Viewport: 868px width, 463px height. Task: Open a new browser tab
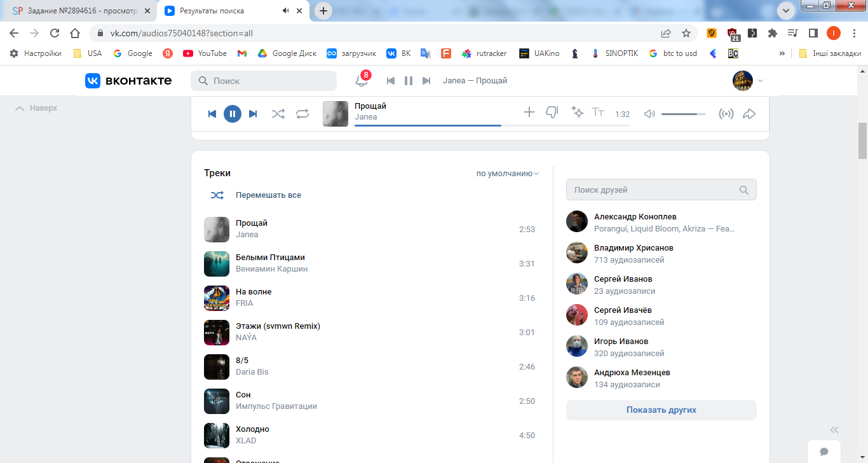[323, 11]
